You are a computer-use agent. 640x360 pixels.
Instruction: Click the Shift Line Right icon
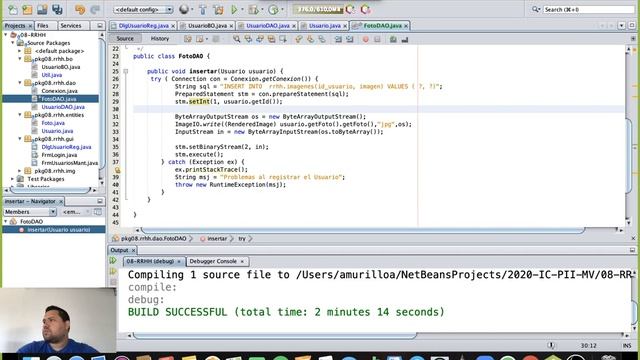349,39
